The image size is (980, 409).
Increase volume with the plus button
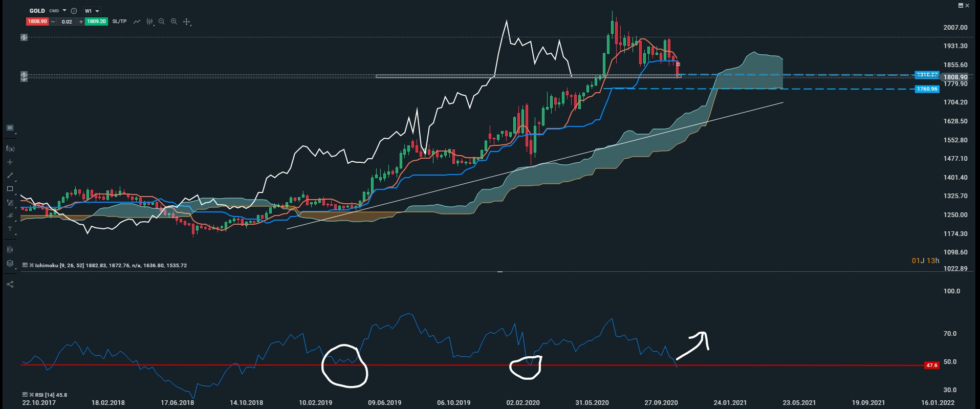[x=81, y=21]
